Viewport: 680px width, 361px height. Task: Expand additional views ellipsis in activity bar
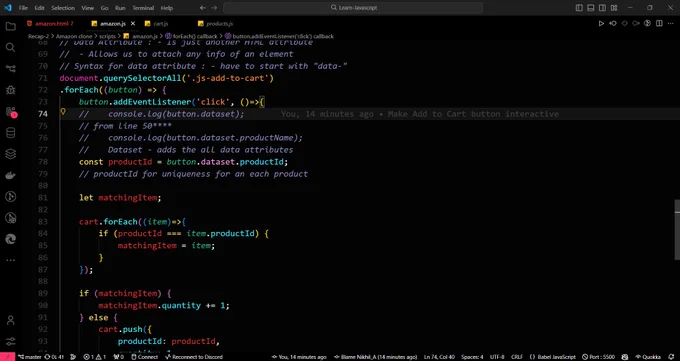(10, 260)
